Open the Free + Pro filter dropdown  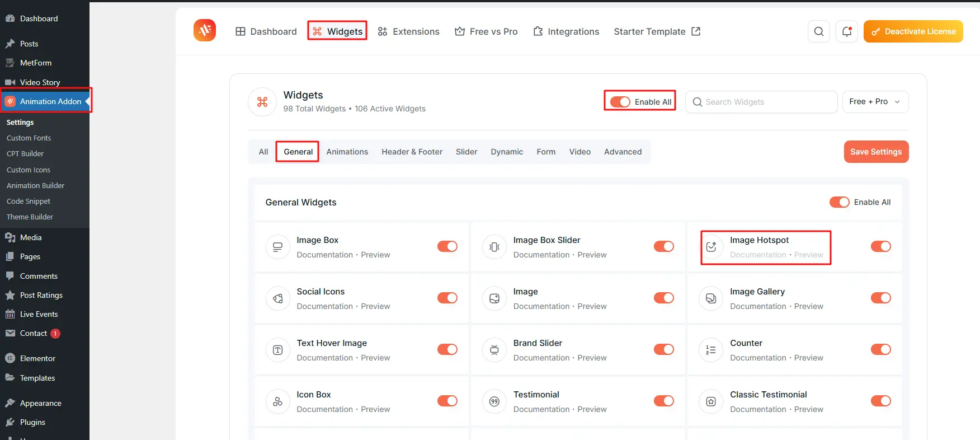point(875,102)
